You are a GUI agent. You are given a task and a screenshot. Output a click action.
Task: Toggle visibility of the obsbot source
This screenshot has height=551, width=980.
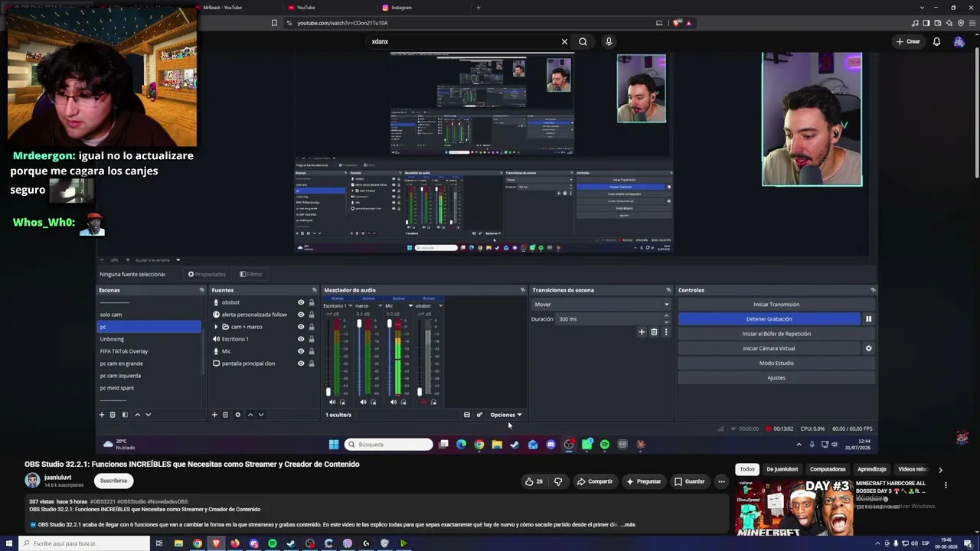point(301,302)
